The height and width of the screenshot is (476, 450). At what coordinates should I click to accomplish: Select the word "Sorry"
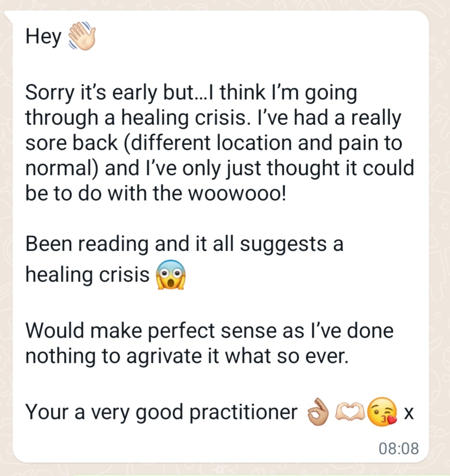[x=50, y=93]
